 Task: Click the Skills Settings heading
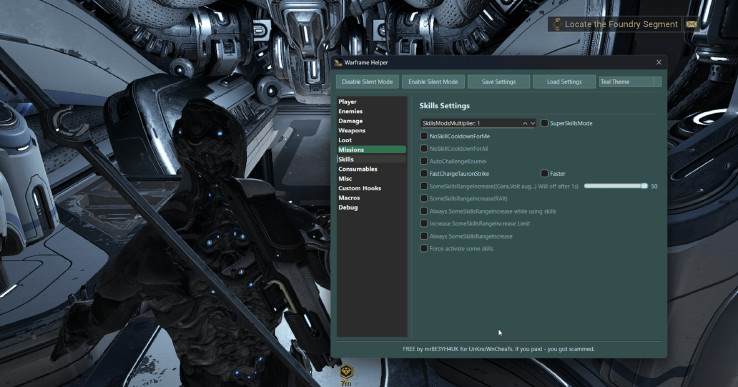(444, 105)
